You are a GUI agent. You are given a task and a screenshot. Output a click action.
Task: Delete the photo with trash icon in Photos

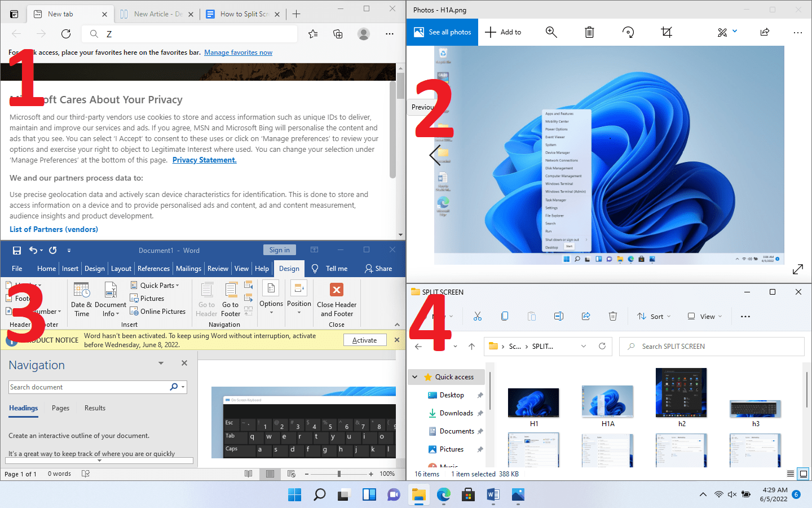click(589, 32)
